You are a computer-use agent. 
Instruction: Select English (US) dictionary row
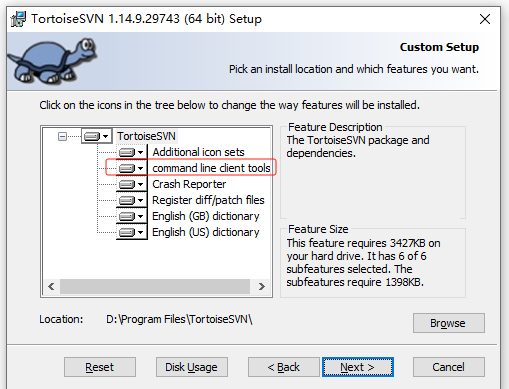(206, 232)
